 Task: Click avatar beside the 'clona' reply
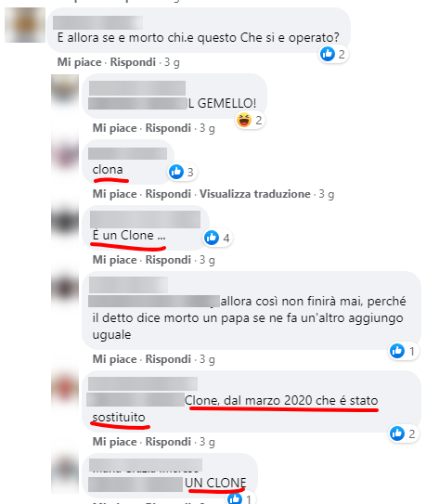point(65,156)
